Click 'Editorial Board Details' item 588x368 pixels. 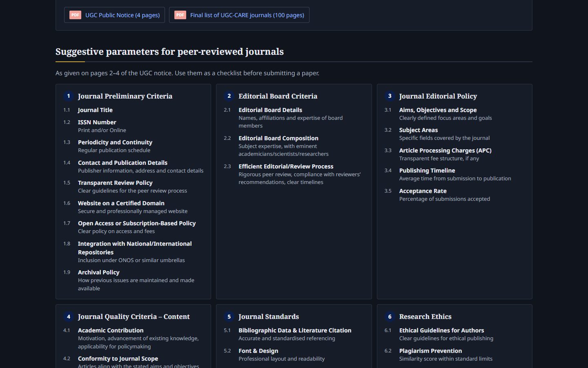pos(270,110)
